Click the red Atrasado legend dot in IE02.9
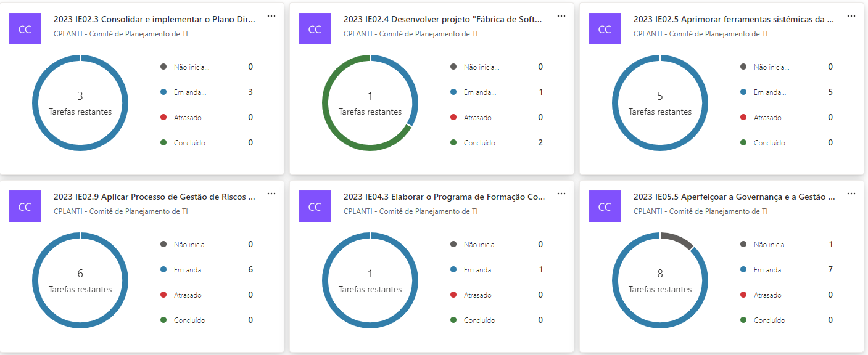Viewport: 868px width, 355px height. (163, 295)
